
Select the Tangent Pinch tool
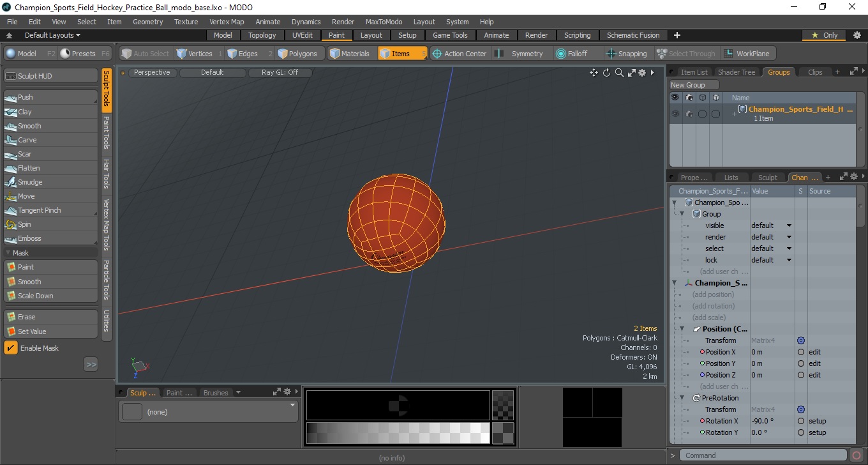coord(51,210)
